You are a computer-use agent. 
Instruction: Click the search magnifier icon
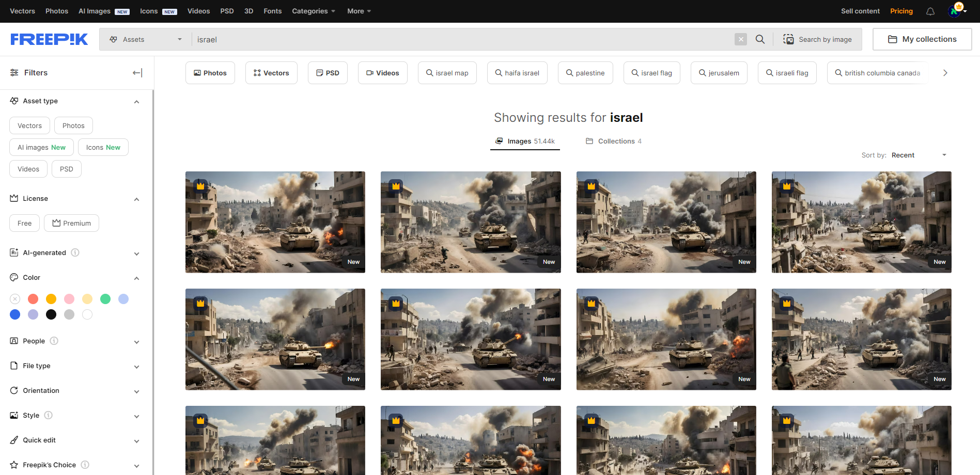(760, 39)
